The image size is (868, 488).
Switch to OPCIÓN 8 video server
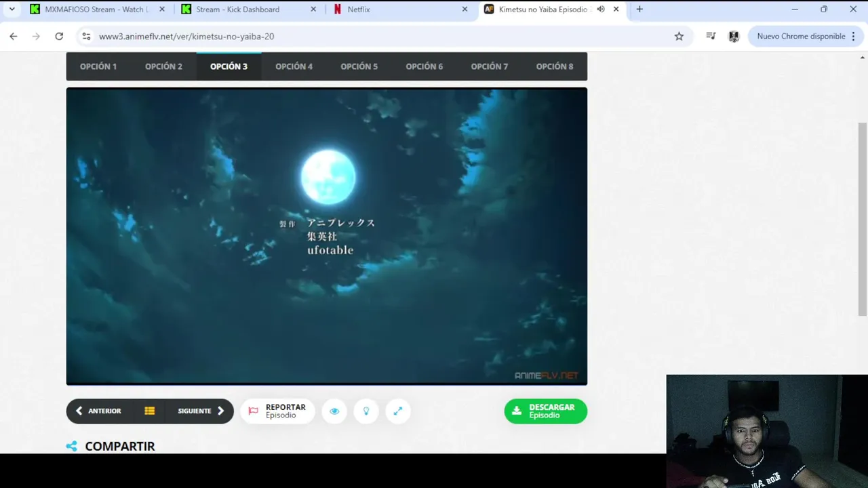554,66
